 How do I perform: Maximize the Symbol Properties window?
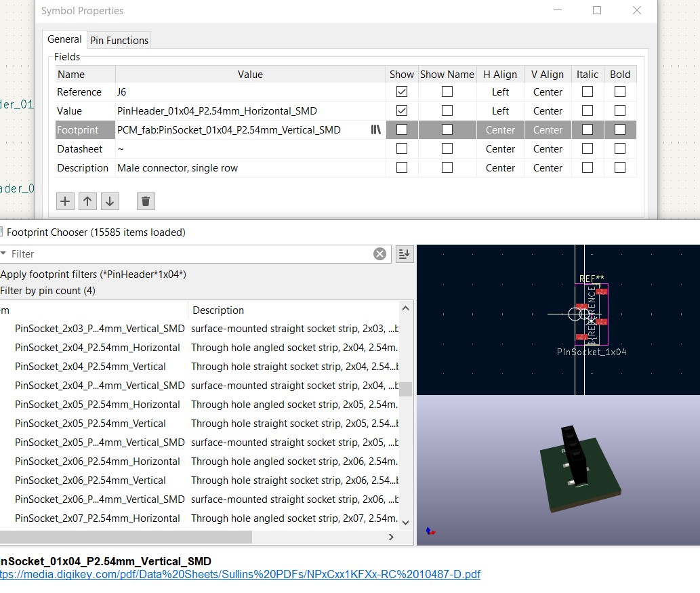(x=597, y=10)
